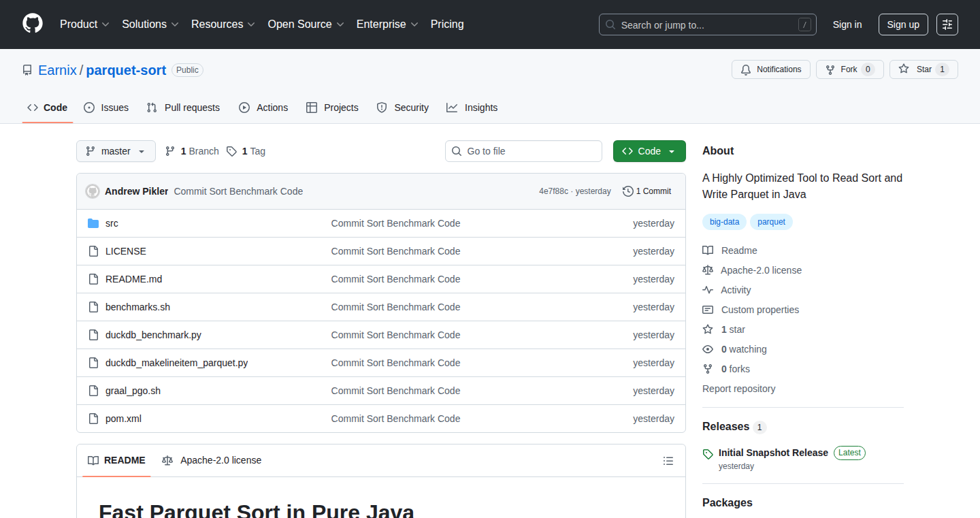The width and height of the screenshot is (980, 518).
Task: Click the Activity pulse icon
Action: (708, 290)
